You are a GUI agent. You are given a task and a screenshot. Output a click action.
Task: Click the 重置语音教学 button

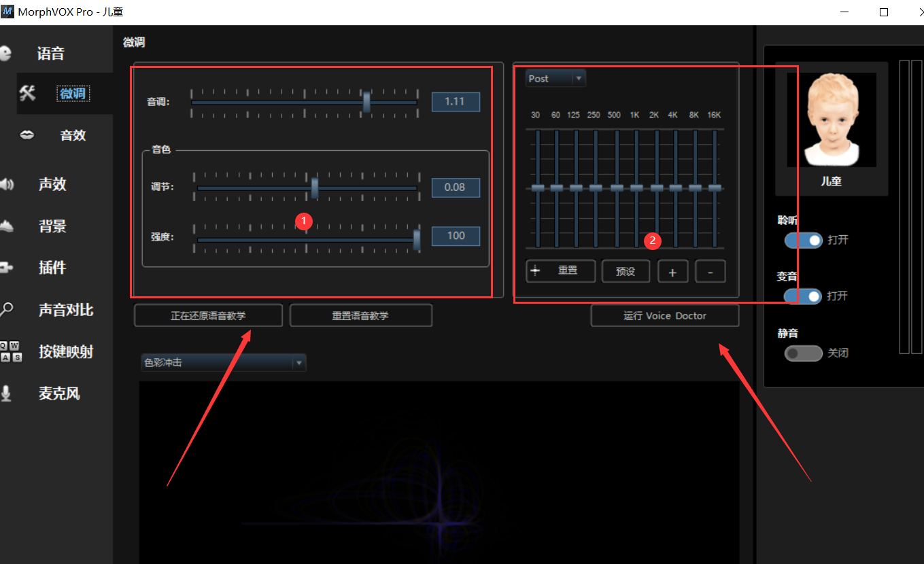coord(360,316)
